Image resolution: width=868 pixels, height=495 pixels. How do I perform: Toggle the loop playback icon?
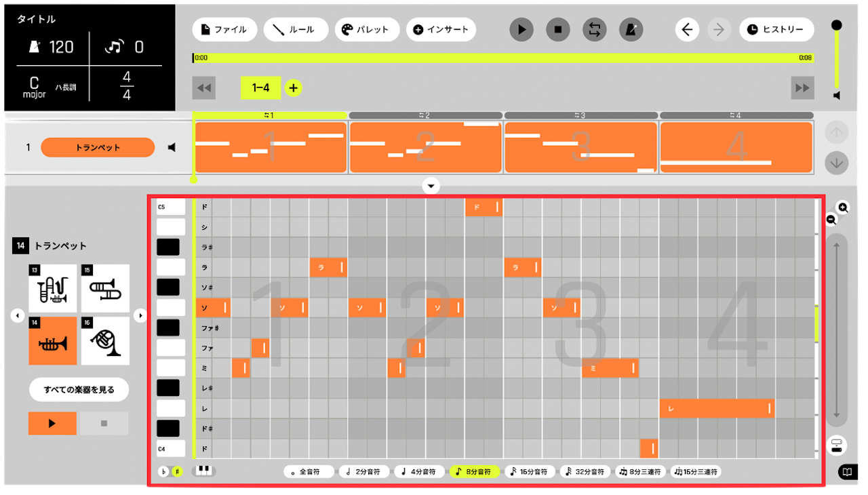point(595,30)
